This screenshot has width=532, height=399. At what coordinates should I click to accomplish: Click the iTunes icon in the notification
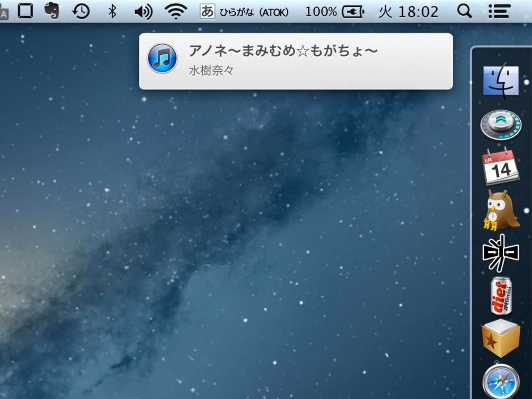(162, 59)
